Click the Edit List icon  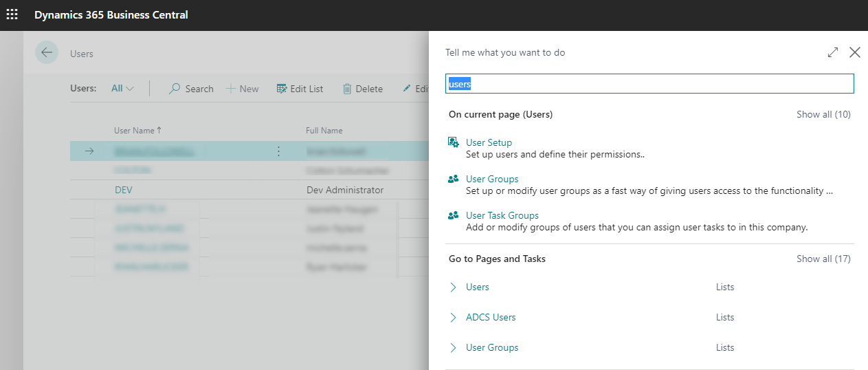[x=282, y=89]
